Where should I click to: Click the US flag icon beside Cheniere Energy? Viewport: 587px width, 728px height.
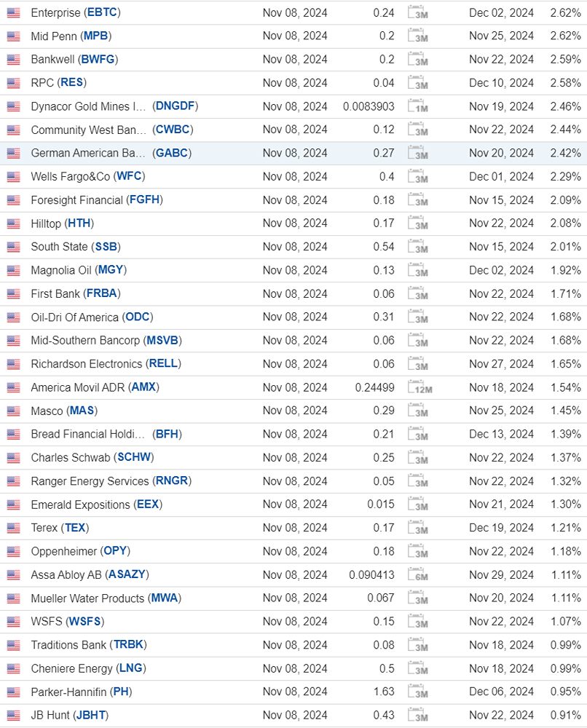click(13, 668)
